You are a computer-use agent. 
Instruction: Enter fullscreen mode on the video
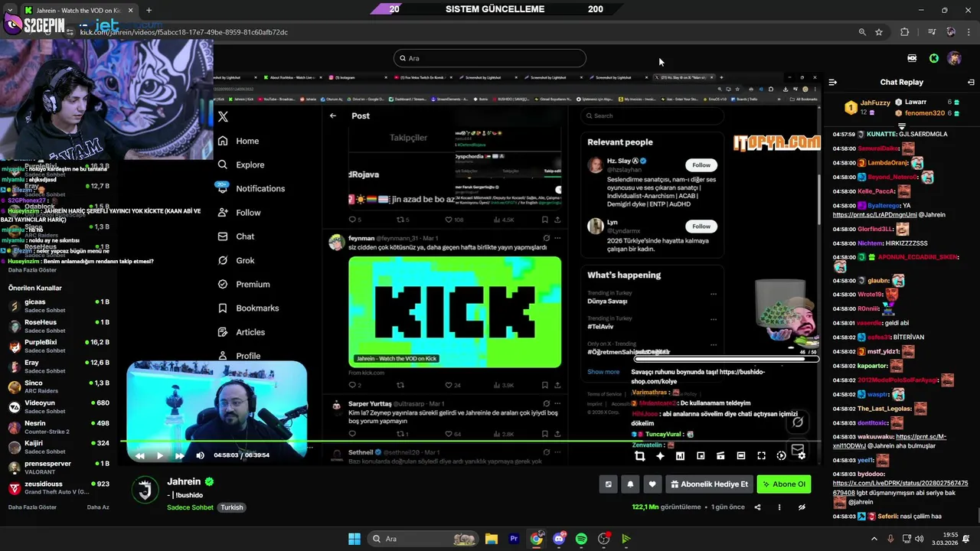pyautogui.click(x=761, y=456)
